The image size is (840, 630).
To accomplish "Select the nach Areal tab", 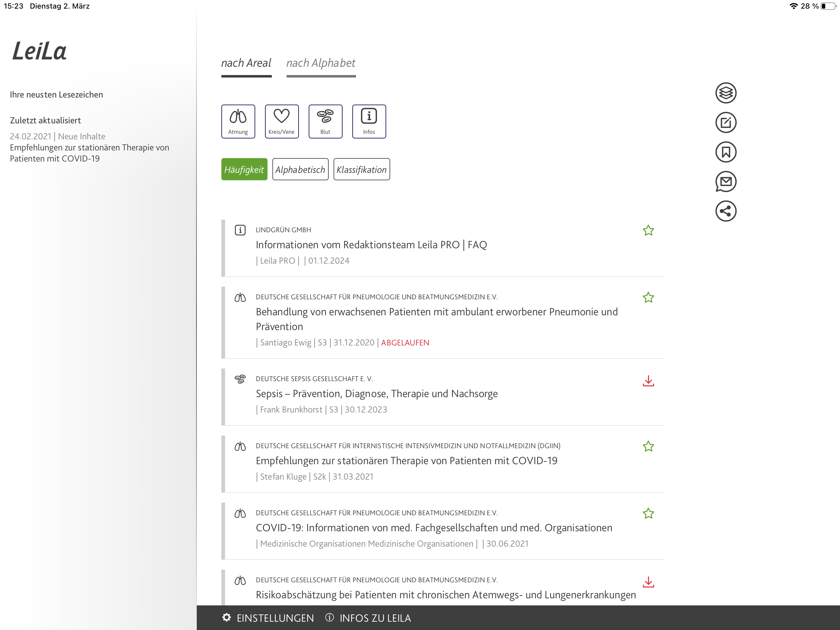I will (246, 63).
